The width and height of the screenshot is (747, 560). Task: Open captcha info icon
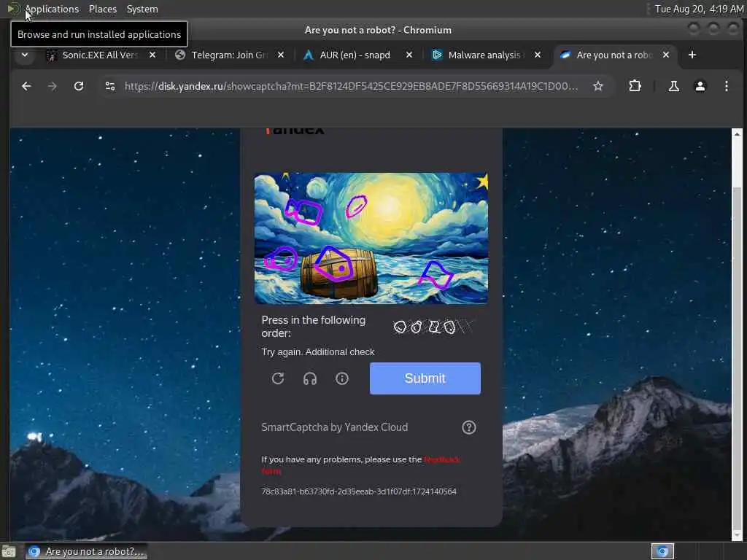[x=342, y=378]
